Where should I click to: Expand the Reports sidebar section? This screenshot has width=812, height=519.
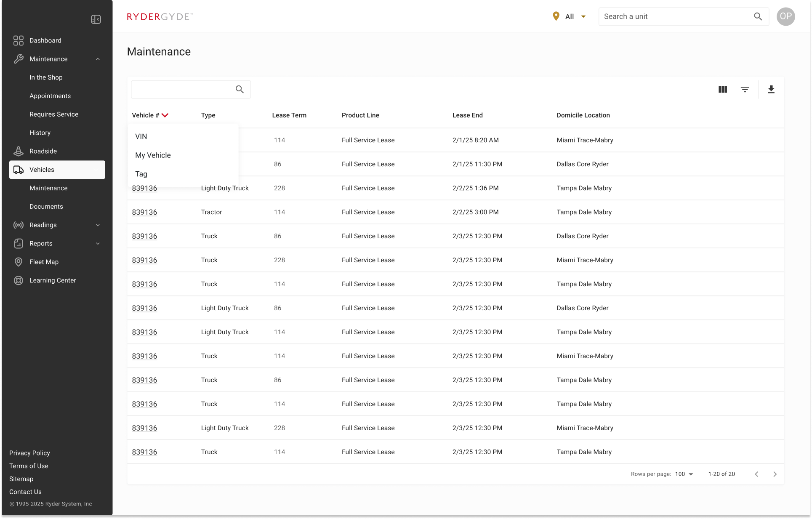tap(98, 244)
